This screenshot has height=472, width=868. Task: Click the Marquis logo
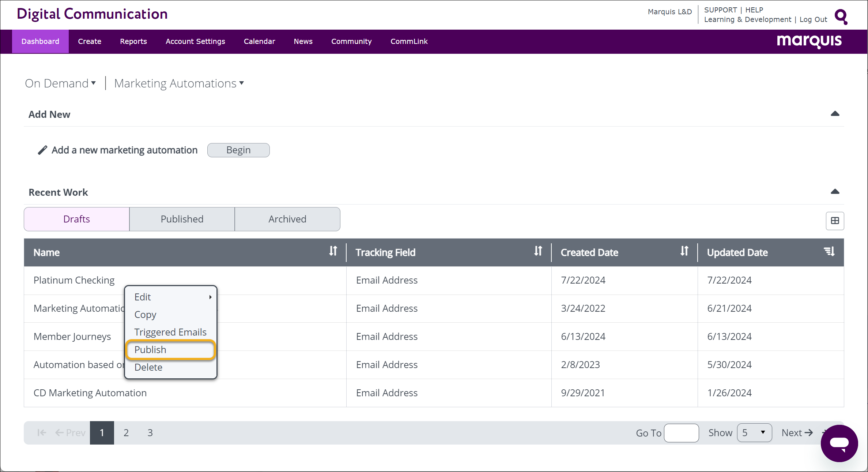809,41
